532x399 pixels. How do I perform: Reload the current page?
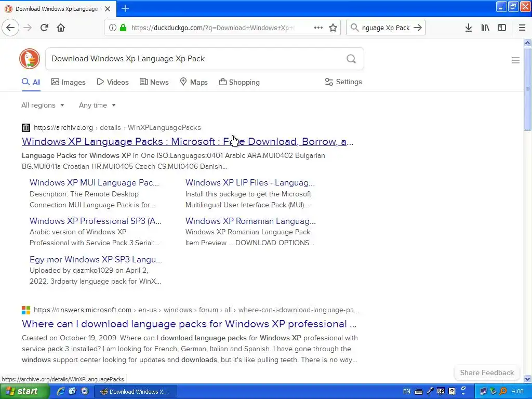coord(44,28)
